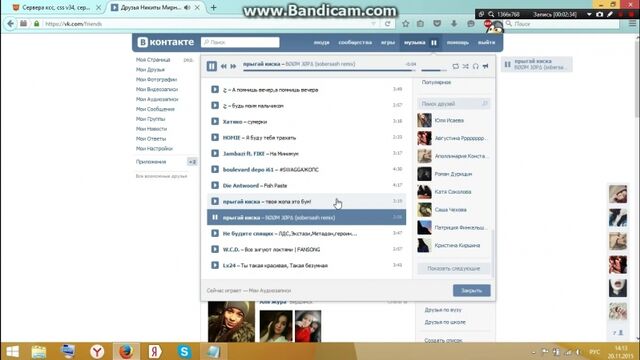The height and width of the screenshot is (360, 640).
Task: Toggle broadcast megaphone icon in player
Action: [486, 66]
